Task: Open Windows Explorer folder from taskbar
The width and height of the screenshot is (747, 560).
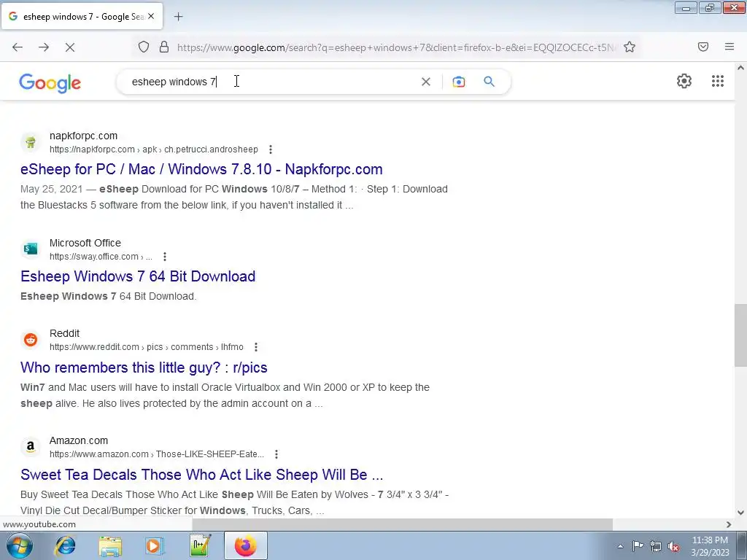Action: coord(110,545)
